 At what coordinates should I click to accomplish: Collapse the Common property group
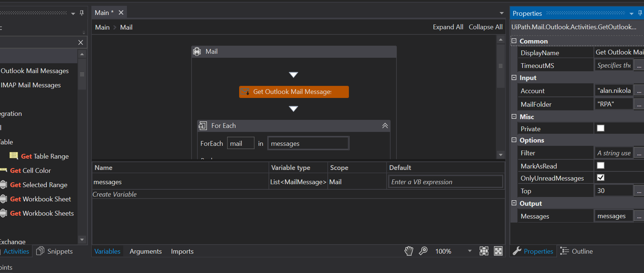pyautogui.click(x=514, y=41)
